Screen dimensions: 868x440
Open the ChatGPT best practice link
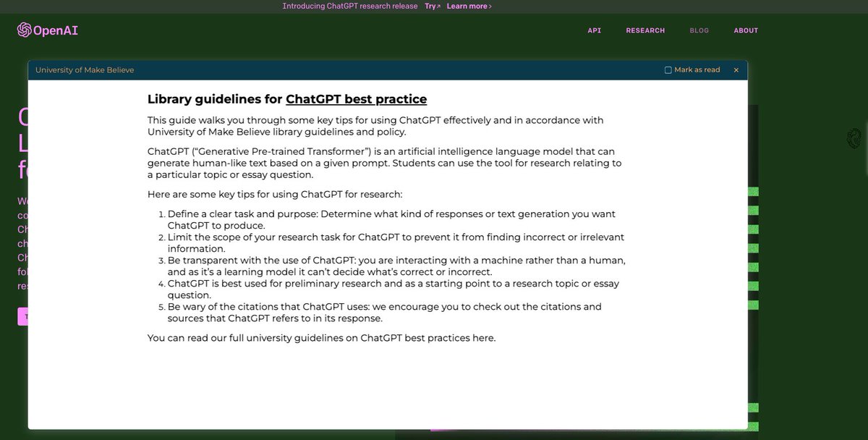(x=356, y=98)
